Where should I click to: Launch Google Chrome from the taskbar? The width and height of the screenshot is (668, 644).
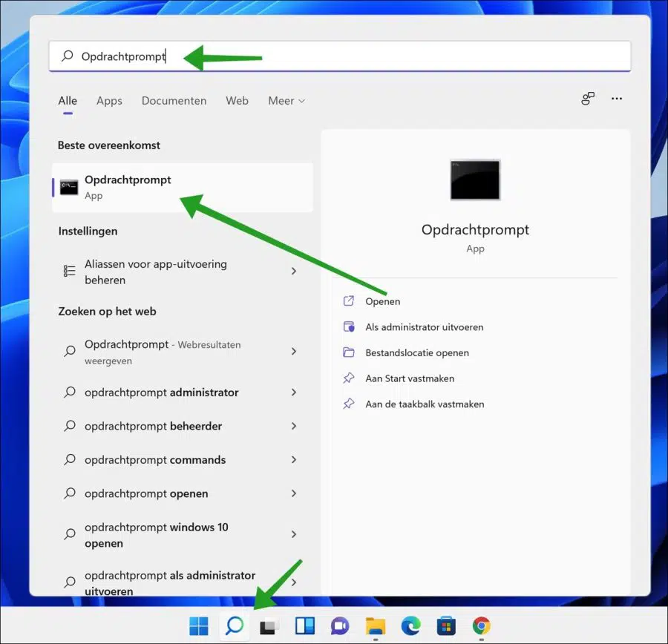[482, 626]
